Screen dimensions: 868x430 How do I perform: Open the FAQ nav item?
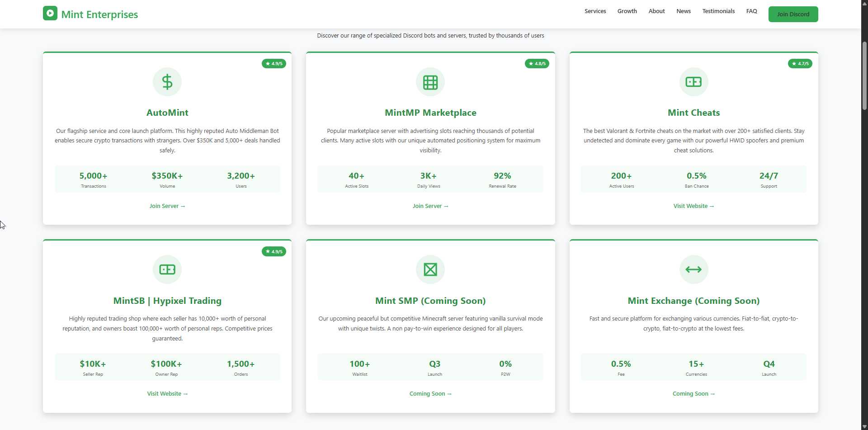tap(751, 11)
